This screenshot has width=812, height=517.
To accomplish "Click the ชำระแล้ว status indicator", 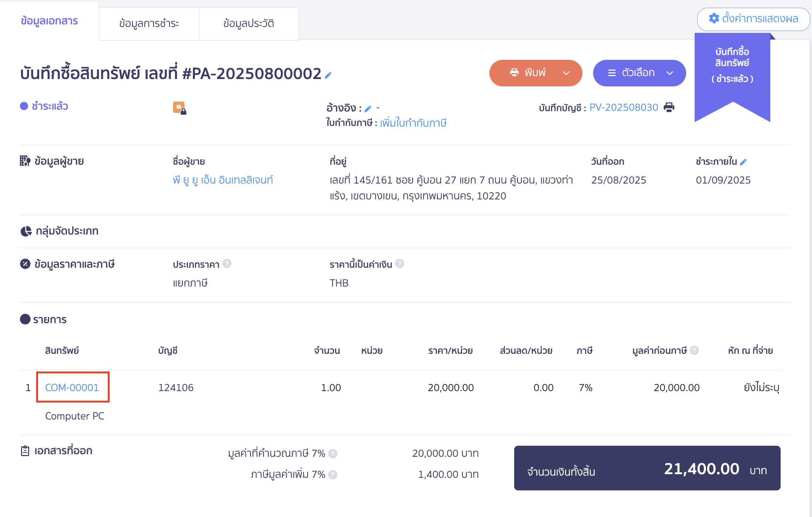I will [x=44, y=106].
